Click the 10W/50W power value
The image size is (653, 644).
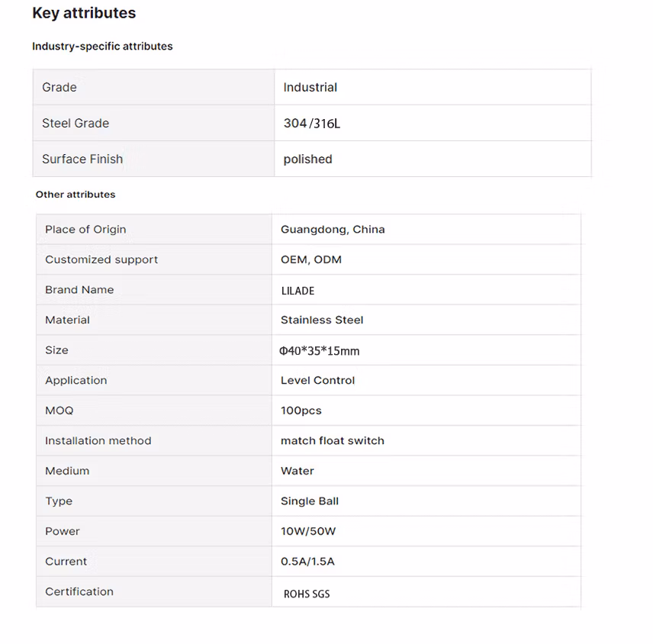308,532
